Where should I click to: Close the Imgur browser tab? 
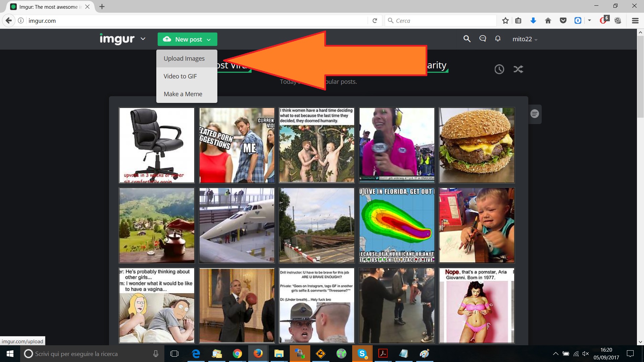[87, 7]
